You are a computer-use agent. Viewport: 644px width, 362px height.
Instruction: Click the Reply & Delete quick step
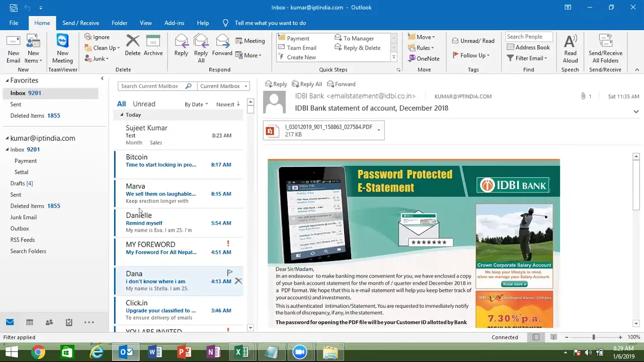pyautogui.click(x=357, y=48)
